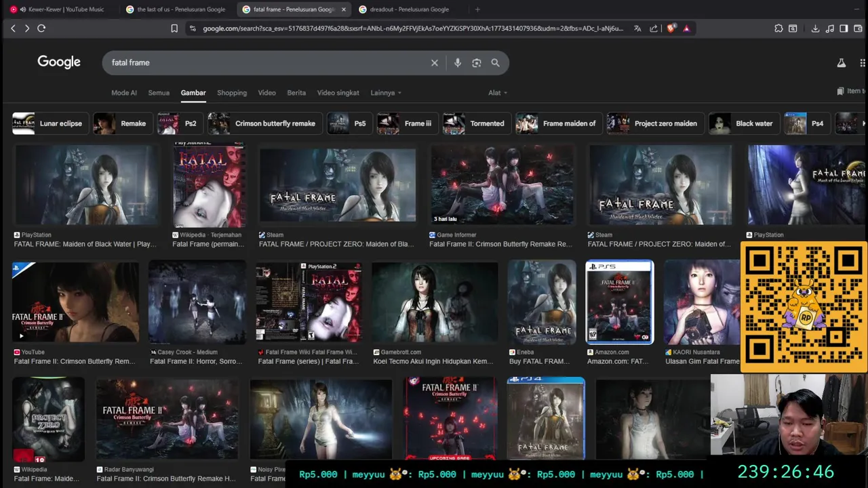The image size is (868, 488).
Task: Search by image with the lens icon
Action: click(477, 63)
